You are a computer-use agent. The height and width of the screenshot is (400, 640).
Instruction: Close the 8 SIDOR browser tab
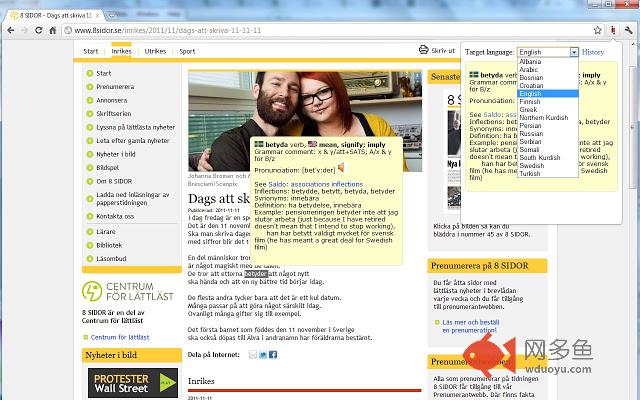point(98,16)
